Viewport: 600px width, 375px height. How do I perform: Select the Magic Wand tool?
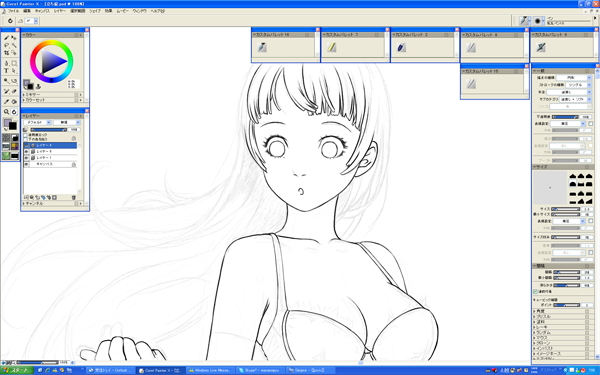click(x=14, y=46)
